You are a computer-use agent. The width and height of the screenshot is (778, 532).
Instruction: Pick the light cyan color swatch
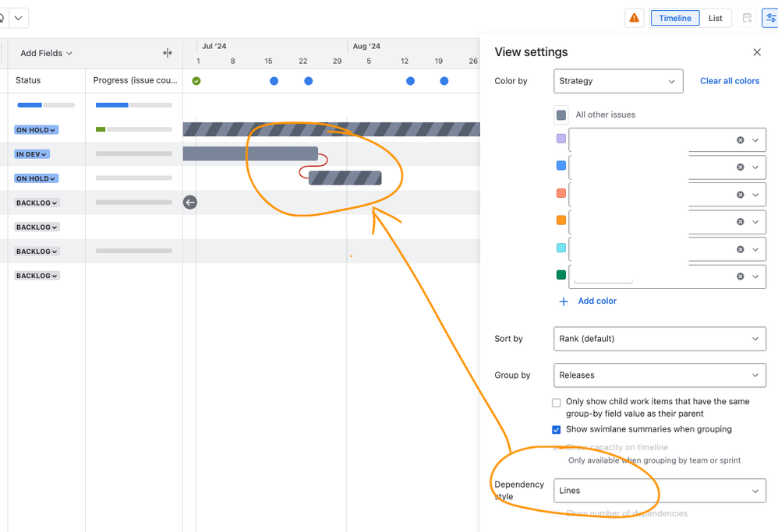pos(561,248)
